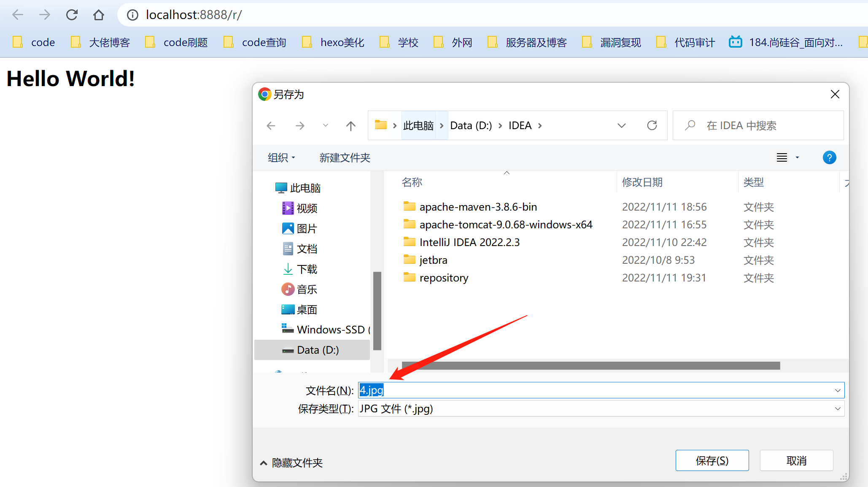This screenshot has height=487, width=868.
Task: Click Data (D:) in the path breadcrumb
Action: click(x=471, y=126)
